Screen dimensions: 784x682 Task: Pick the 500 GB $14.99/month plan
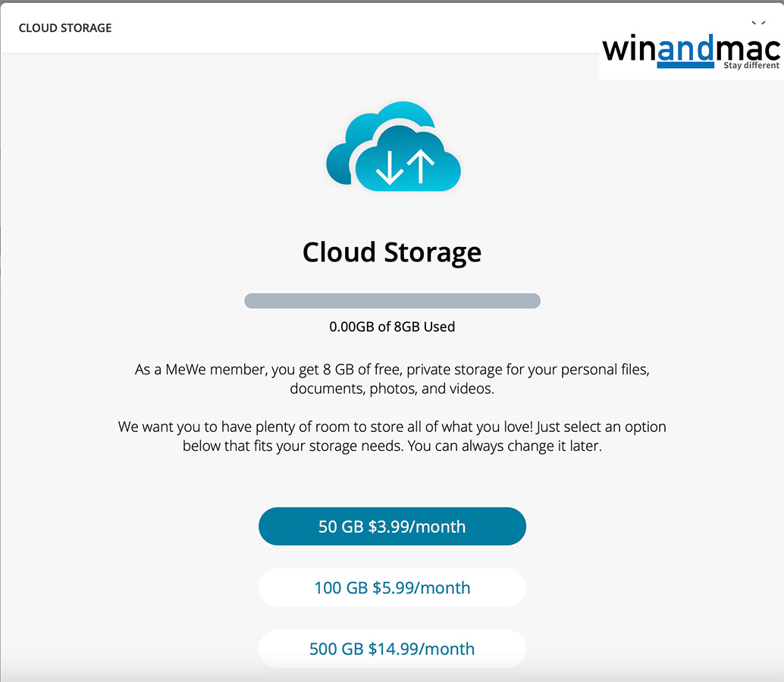click(x=392, y=649)
